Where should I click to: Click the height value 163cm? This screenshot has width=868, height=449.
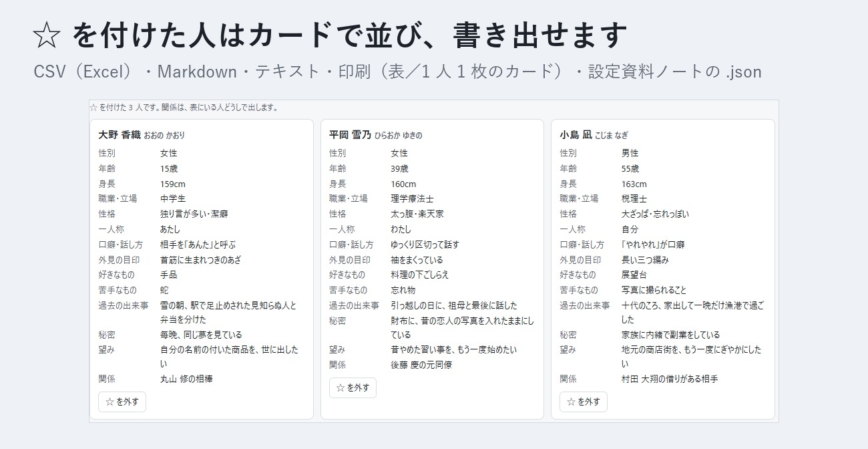point(634,184)
